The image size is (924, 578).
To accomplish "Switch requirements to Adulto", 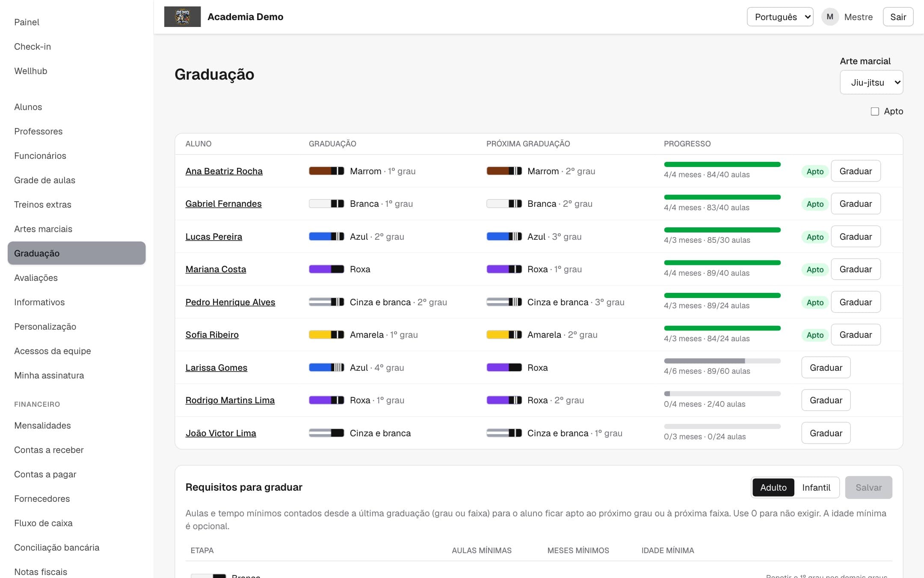I will click(x=773, y=487).
